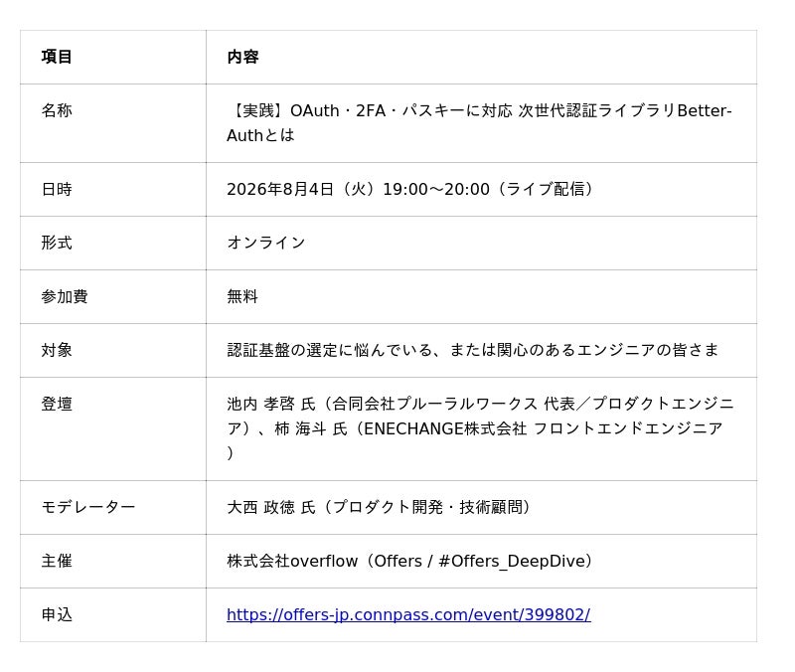Viewport: 795px width, 672px height.
Task: Click the speaker text 池内 孝啓 氏
Action: tap(271, 405)
